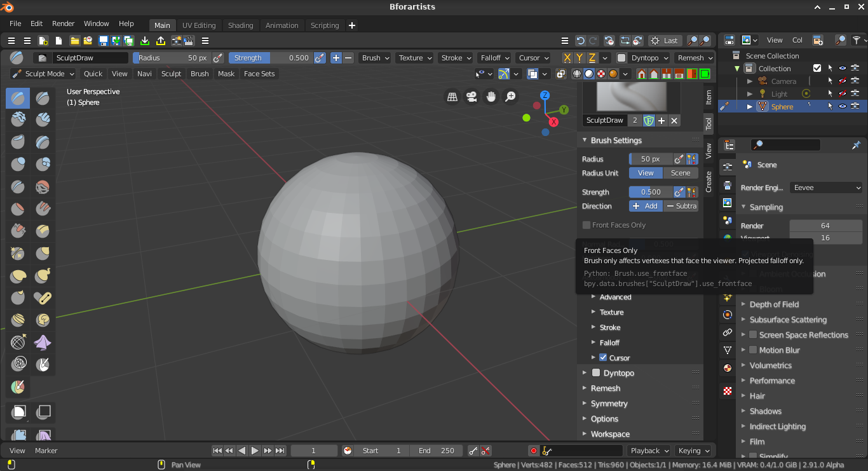
Task: Select the purple Cloth brush tool
Action: pos(43,343)
